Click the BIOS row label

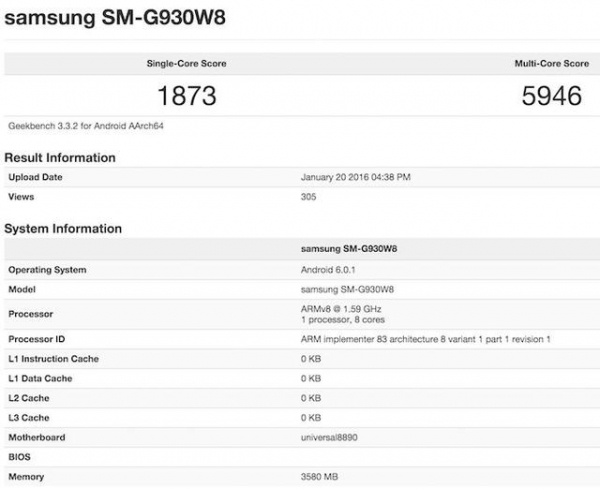pos(19,457)
